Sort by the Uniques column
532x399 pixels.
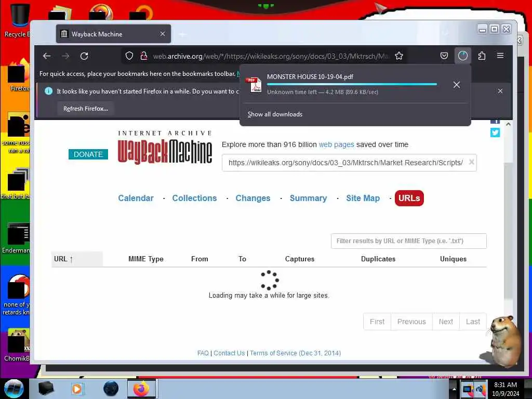pyautogui.click(x=453, y=259)
